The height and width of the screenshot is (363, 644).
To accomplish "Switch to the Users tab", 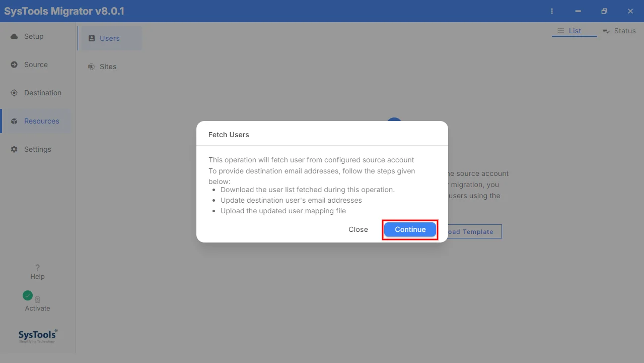I will click(x=110, y=38).
